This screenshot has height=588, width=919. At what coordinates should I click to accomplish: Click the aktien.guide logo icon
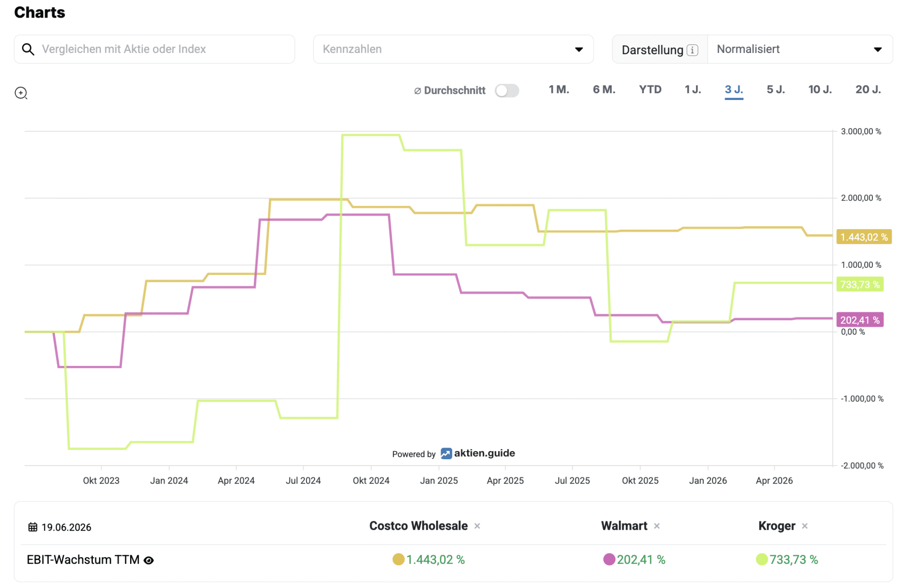[446, 453]
